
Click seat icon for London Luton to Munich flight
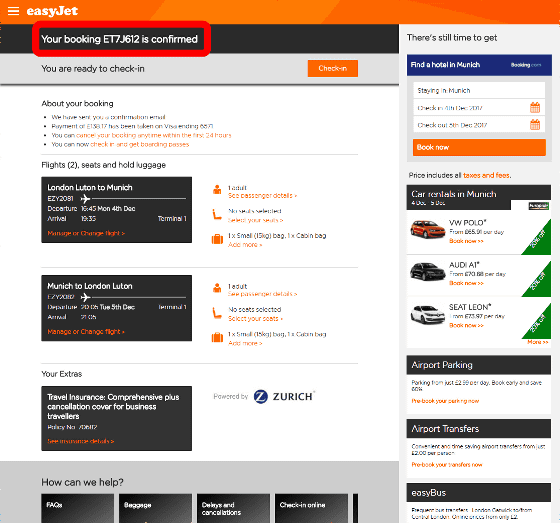click(217, 214)
